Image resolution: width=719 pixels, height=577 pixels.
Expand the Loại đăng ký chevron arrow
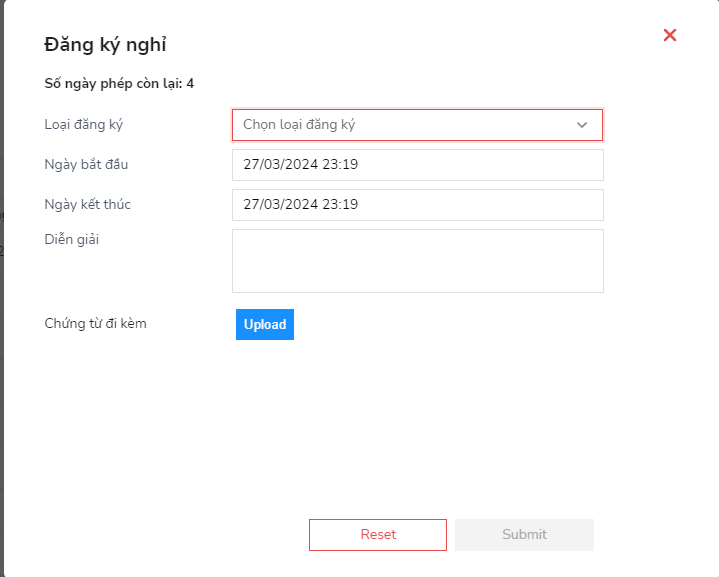click(x=582, y=125)
